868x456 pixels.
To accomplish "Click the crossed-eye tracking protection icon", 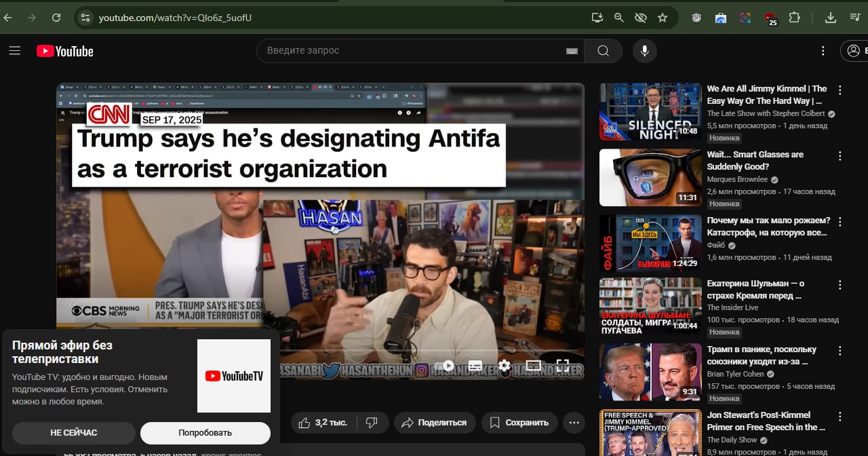I will point(640,18).
